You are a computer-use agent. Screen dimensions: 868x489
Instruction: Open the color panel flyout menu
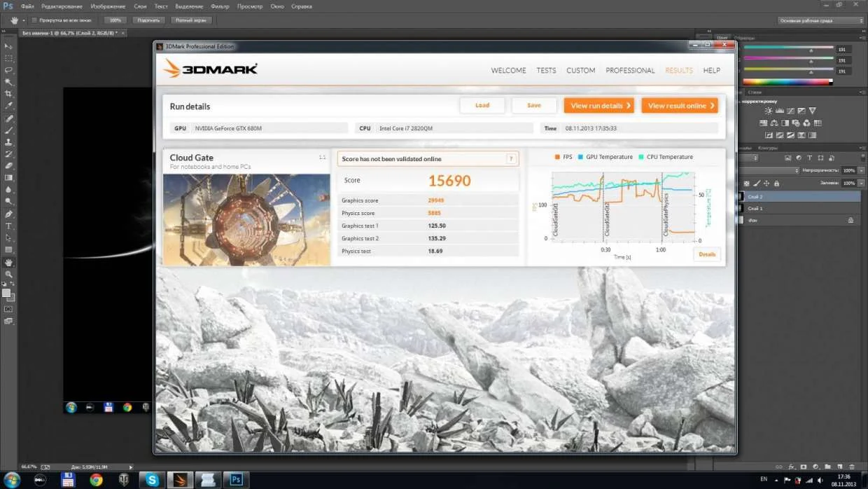862,38
